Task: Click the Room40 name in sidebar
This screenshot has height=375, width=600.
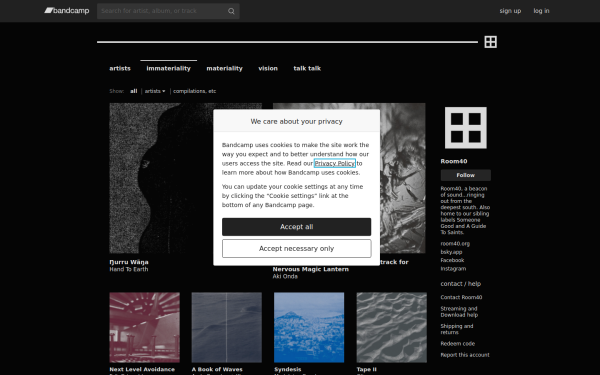Action: [x=453, y=161]
